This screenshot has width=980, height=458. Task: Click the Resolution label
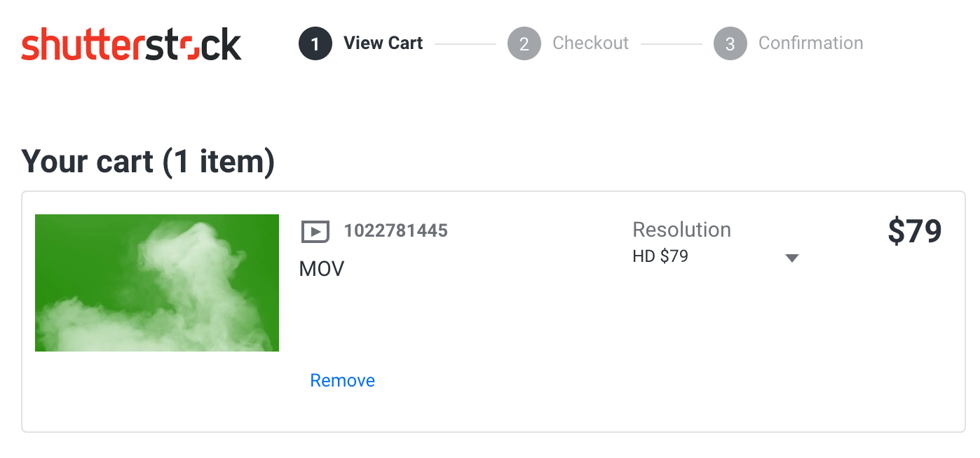[681, 230]
